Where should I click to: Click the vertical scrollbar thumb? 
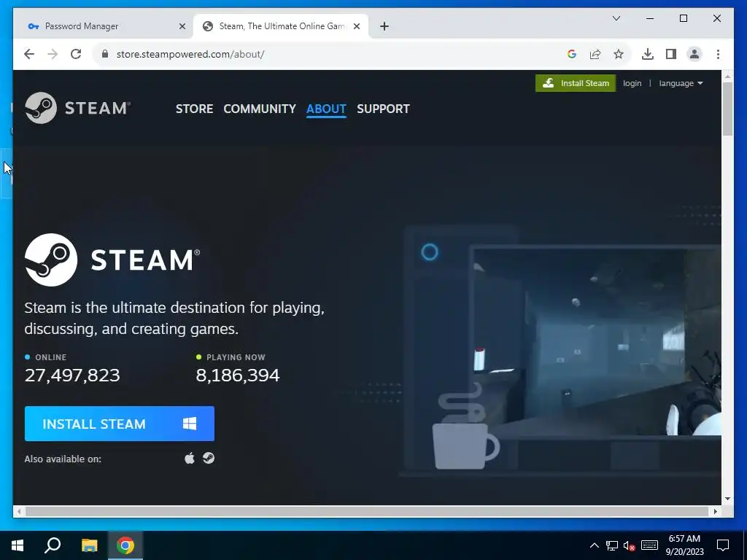point(727,109)
